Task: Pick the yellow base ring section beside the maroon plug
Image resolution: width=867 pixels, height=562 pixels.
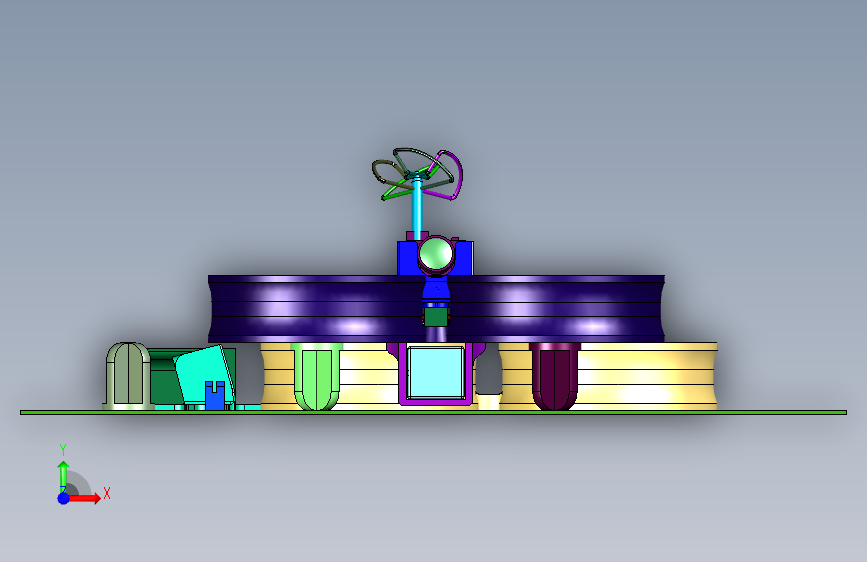Action: click(647, 376)
